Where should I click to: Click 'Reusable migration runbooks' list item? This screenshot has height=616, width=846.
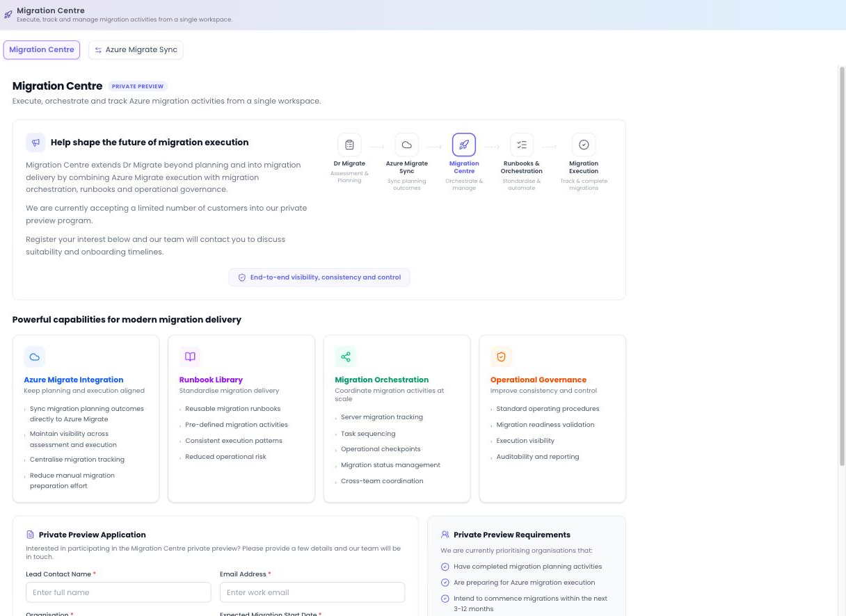(x=233, y=409)
